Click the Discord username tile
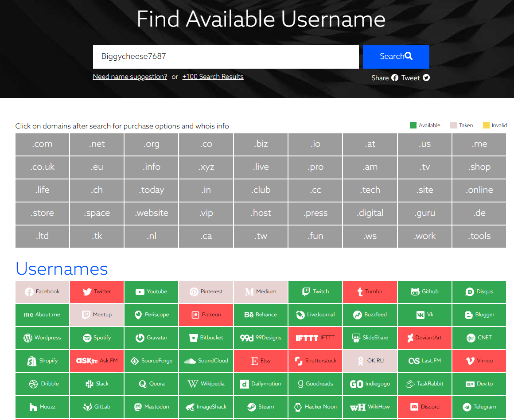 (425, 407)
